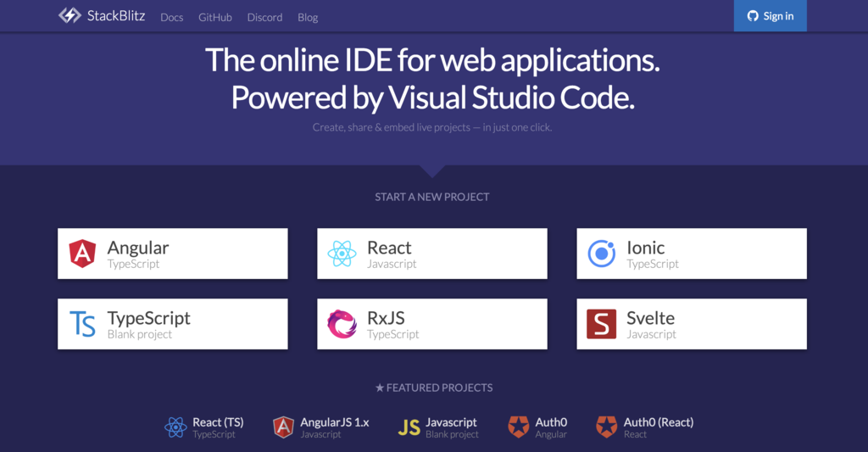Click the StackBlitz brand name text
The image size is (868, 452).
(115, 15)
